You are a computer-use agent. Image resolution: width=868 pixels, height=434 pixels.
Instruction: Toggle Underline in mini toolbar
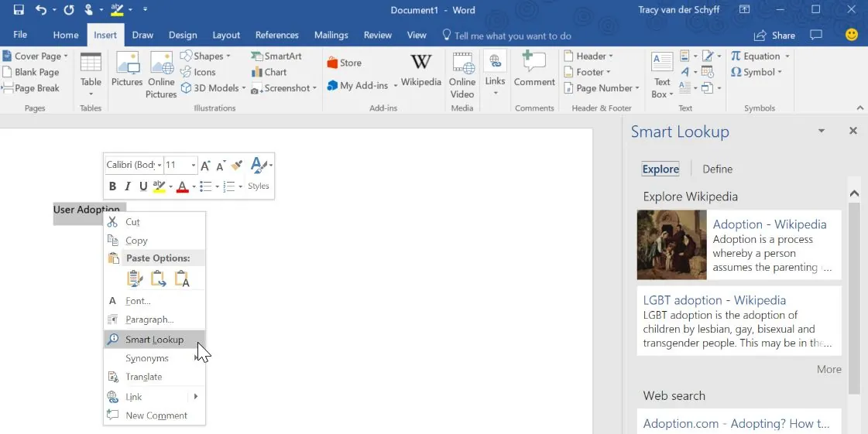click(143, 186)
